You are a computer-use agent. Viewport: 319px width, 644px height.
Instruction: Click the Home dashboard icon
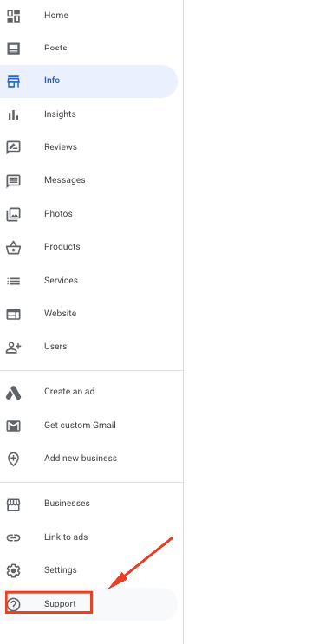pos(13,16)
